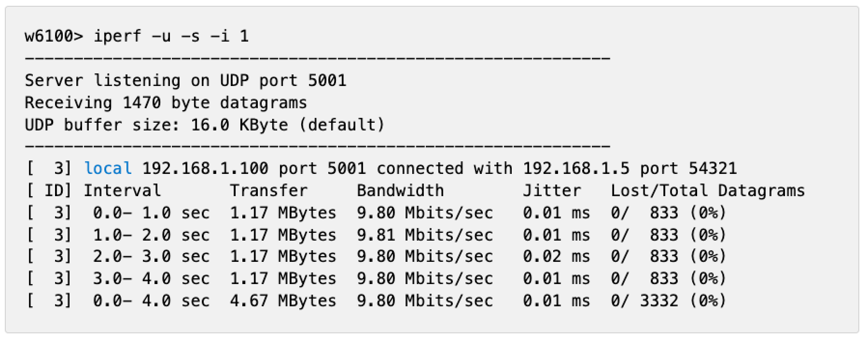This screenshot has width=868, height=343.
Task: Click the blue 'local' word
Action: 108,169
